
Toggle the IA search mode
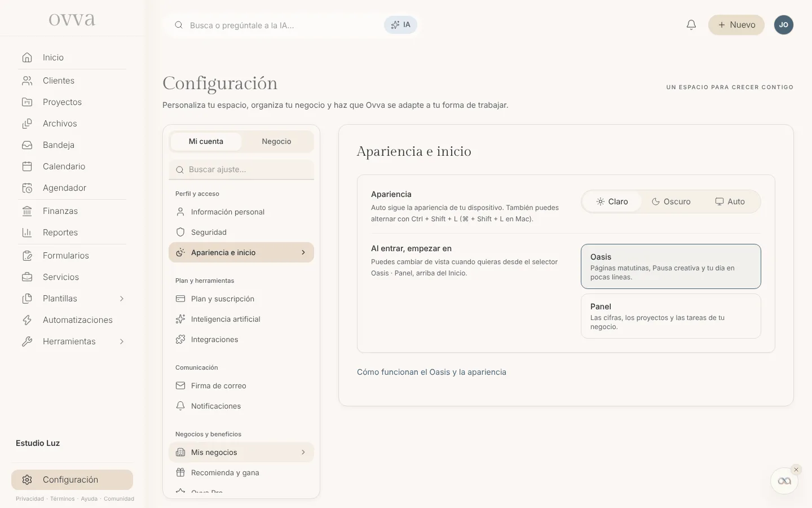[x=401, y=25]
